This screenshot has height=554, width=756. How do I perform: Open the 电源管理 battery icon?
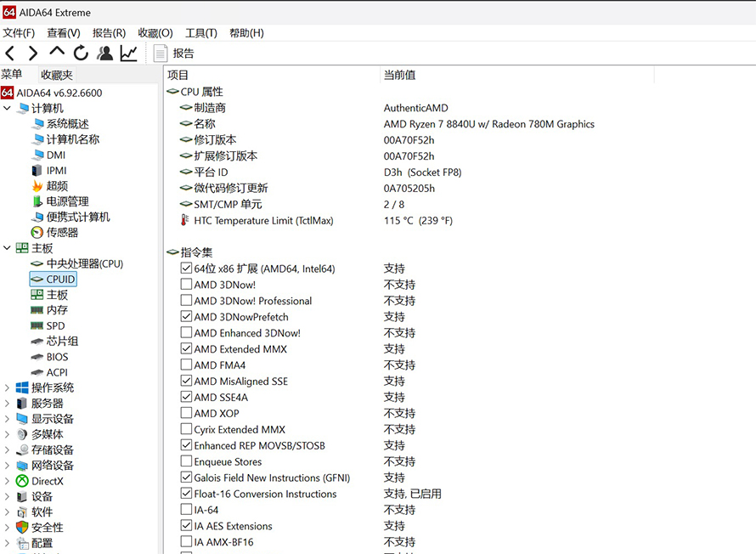[37, 201]
